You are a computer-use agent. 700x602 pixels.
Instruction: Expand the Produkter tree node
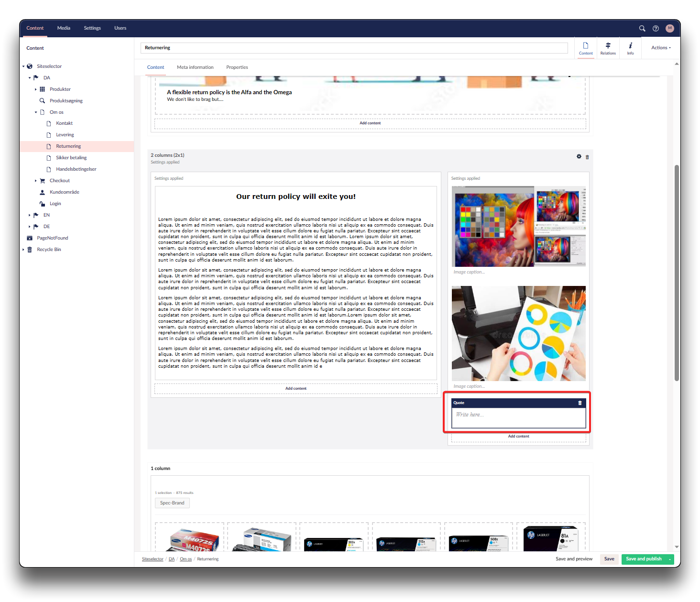click(36, 89)
